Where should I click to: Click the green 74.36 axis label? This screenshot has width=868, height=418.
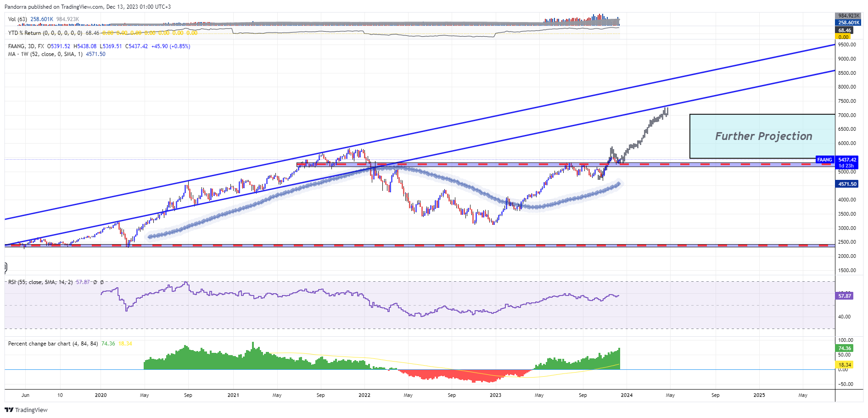point(844,348)
